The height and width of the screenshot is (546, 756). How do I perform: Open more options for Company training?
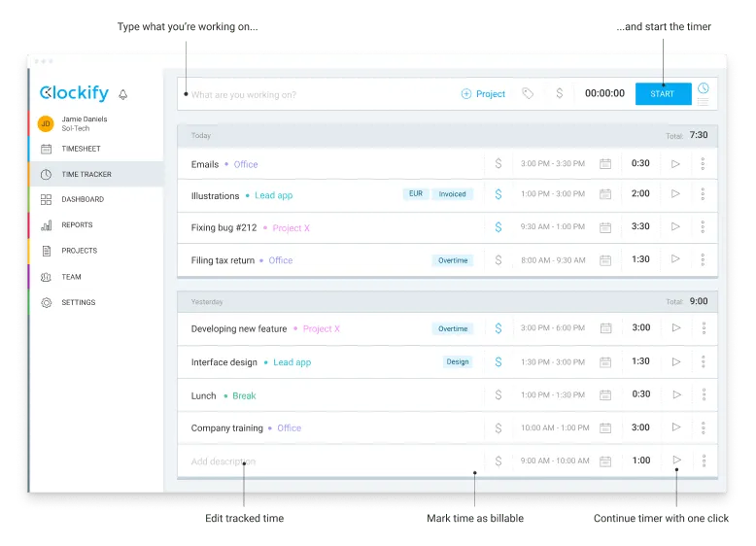point(704,427)
